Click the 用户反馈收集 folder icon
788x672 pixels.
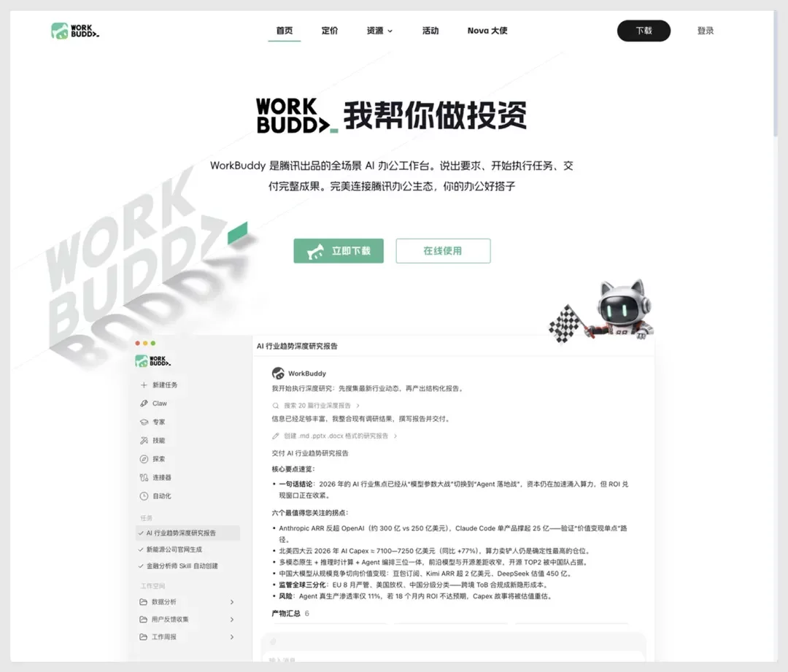[143, 619]
